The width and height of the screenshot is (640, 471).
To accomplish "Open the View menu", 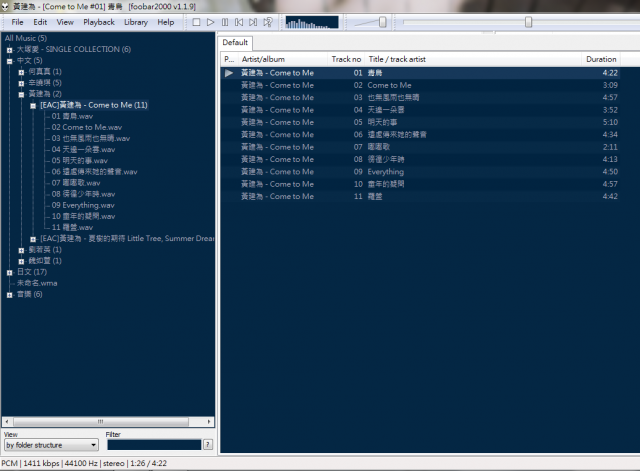I will [x=65, y=22].
